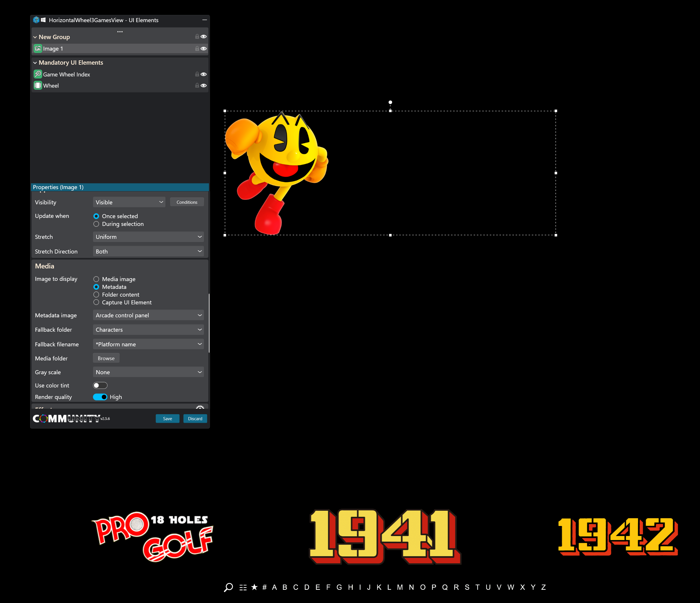Screen dimensions: 700x603
Task: Toggle visibility eye for New Group
Action: (x=204, y=37)
